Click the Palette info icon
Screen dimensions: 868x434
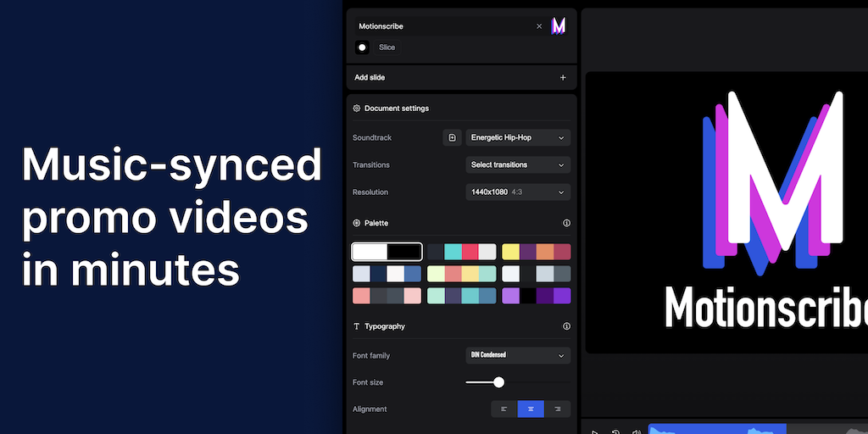(566, 223)
